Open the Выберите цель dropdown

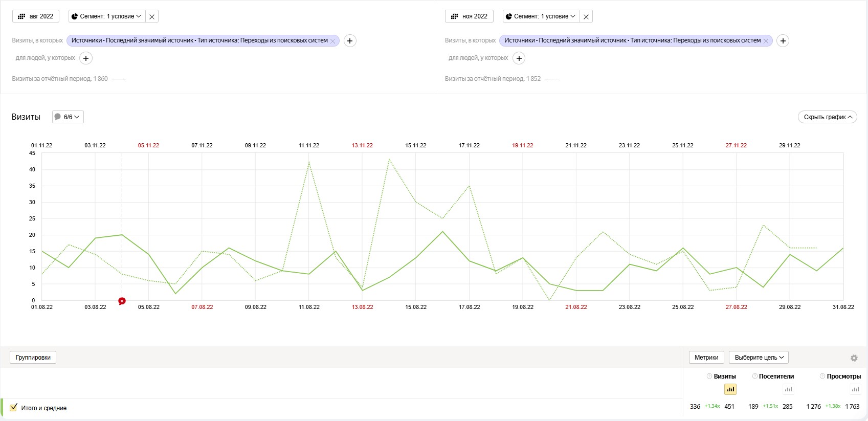pyautogui.click(x=759, y=358)
